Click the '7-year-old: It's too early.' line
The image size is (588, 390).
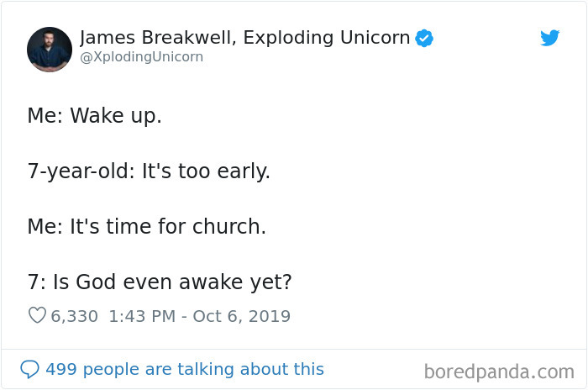tap(149, 171)
